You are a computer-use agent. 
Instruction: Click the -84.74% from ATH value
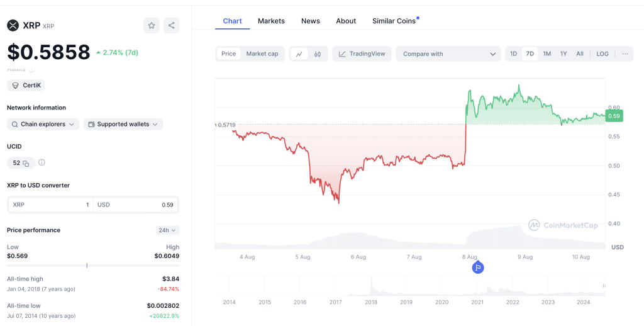(169, 289)
